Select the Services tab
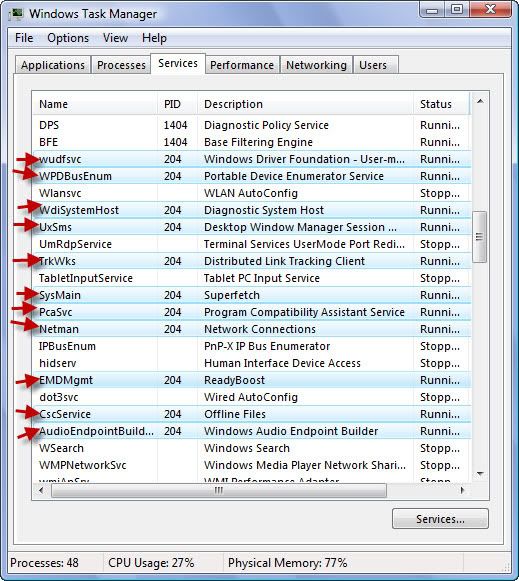 178,64
